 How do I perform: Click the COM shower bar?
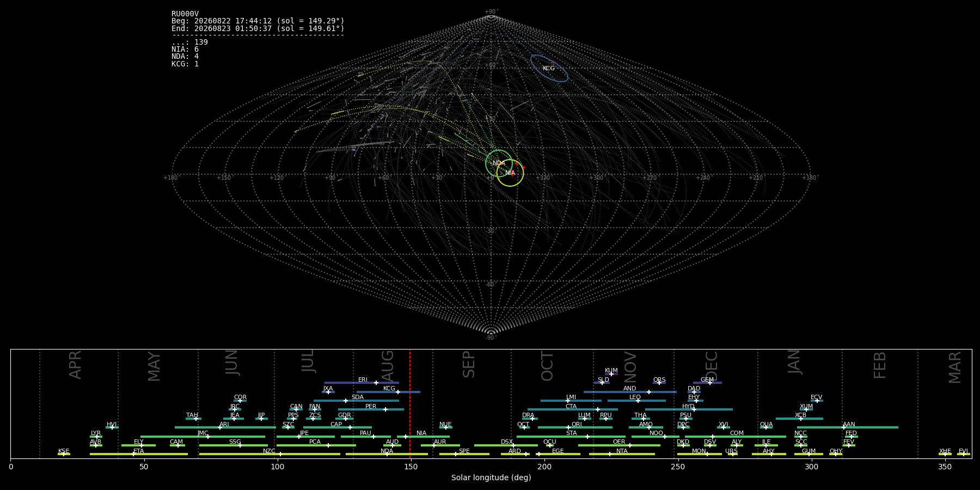tap(736, 436)
